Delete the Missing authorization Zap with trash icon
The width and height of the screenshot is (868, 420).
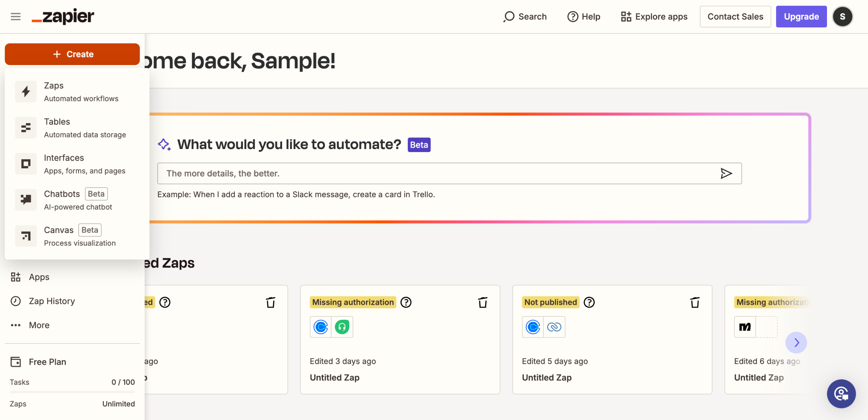(x=482, y=302)
